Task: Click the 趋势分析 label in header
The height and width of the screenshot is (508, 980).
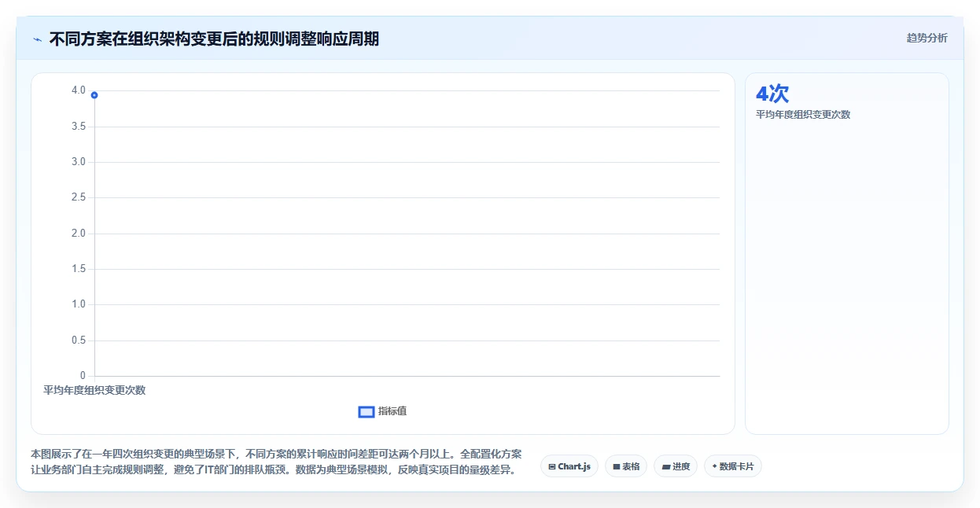Action: [927, 38]
